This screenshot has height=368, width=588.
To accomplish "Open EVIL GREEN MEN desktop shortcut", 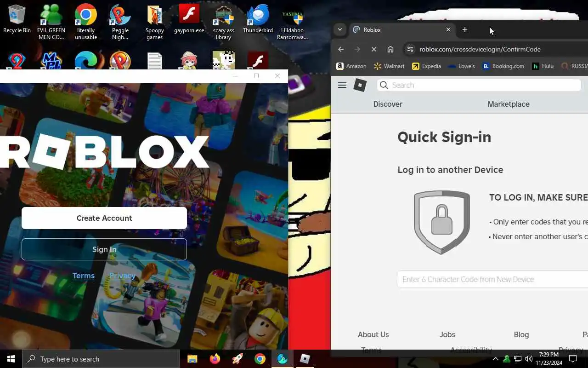I will point(51,22).
